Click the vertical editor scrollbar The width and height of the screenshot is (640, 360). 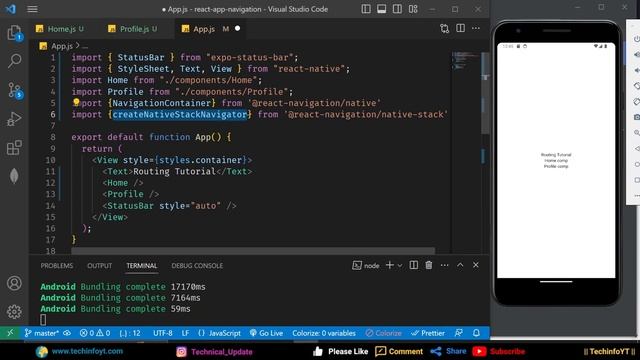485,93
